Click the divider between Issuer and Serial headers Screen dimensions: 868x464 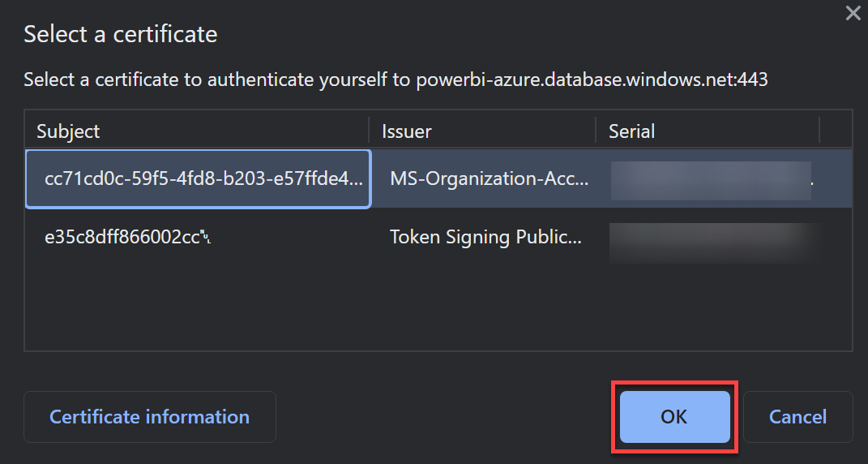[x=596, y=131]
